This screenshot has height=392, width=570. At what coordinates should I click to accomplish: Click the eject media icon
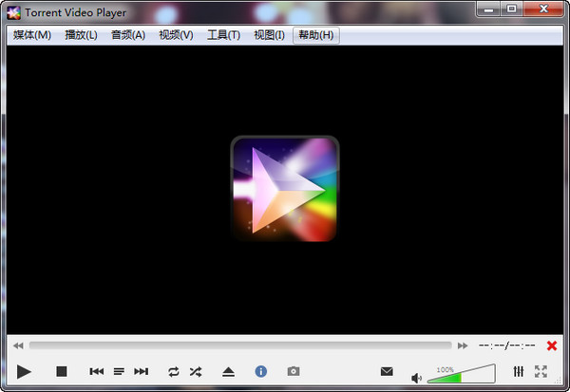228,372
